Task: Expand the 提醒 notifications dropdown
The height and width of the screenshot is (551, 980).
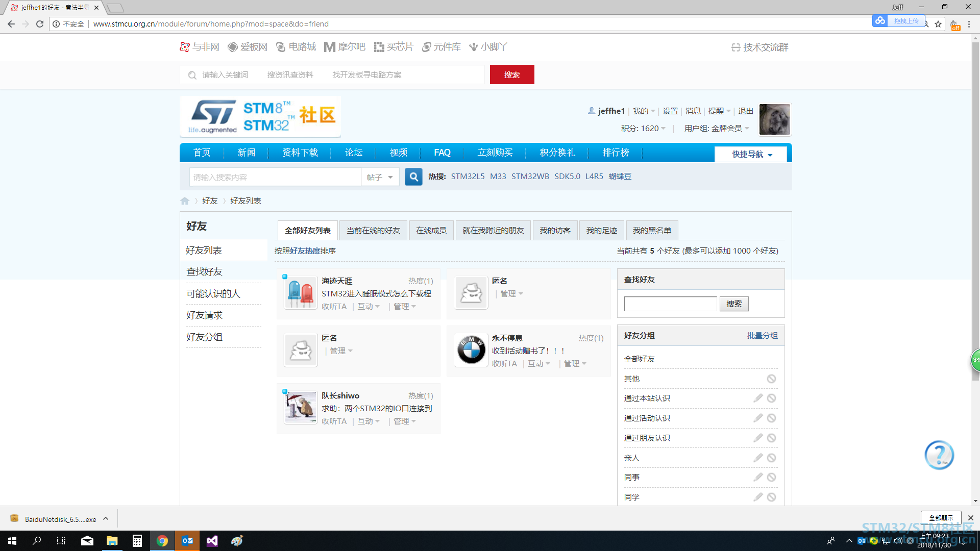Action: pos(719,111)
